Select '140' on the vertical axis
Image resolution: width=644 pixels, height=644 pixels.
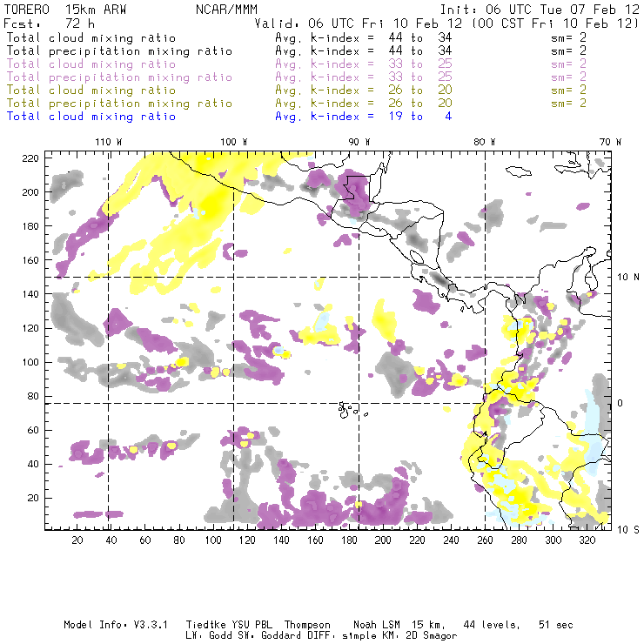click(30, 294)
